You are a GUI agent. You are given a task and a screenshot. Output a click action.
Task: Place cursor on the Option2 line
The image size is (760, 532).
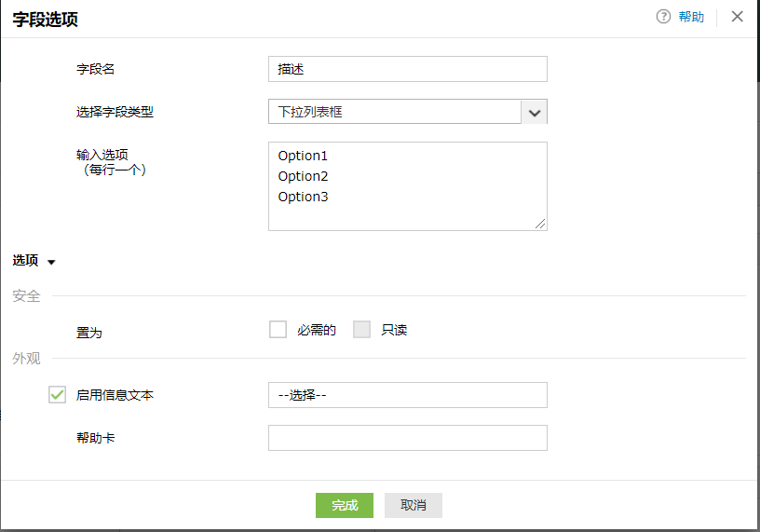304,176
